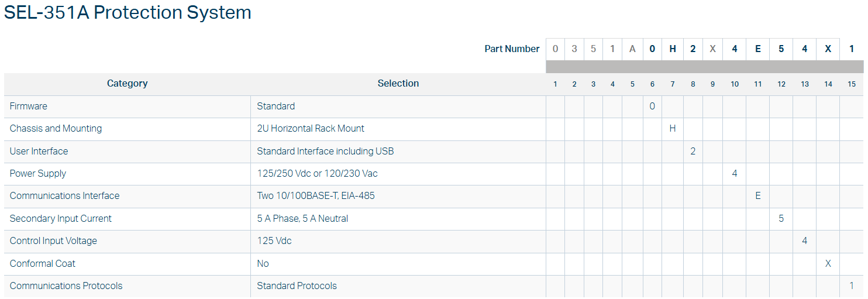Click the User Interface category label

click(x=39, y=151)
